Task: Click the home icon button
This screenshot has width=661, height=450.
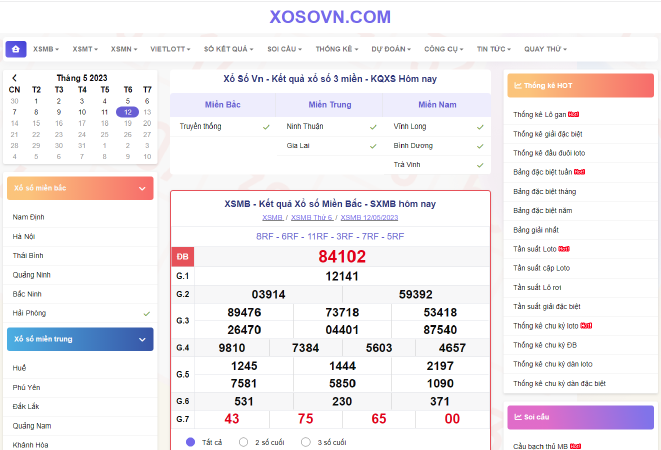Action: pos(16,49)
